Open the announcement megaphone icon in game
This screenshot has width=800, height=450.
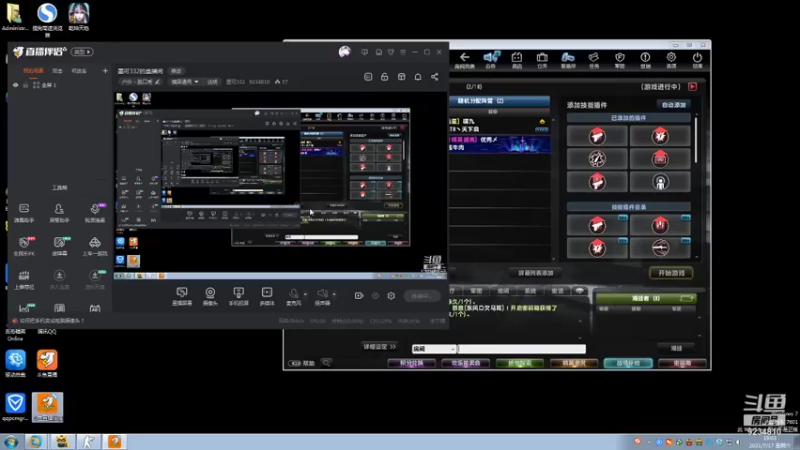(x=491, y=60)
